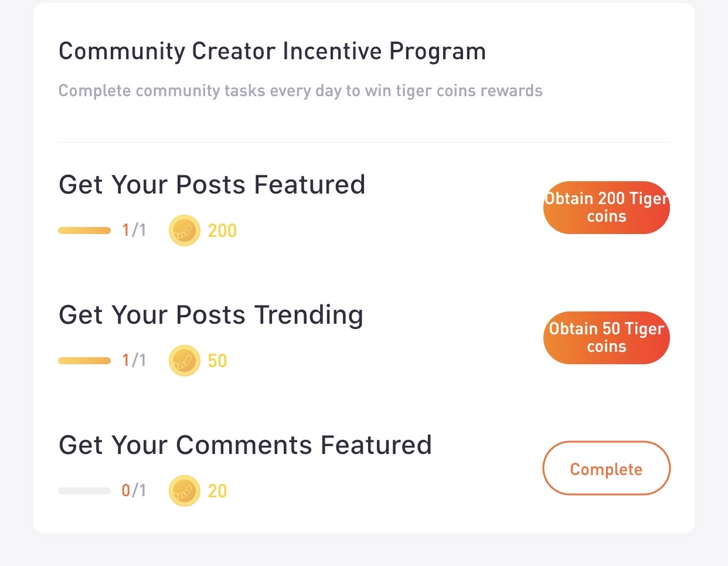Click the Posts Featured progress bar
The height and width of the screenshot is (566, 728).
pos(84,231)
